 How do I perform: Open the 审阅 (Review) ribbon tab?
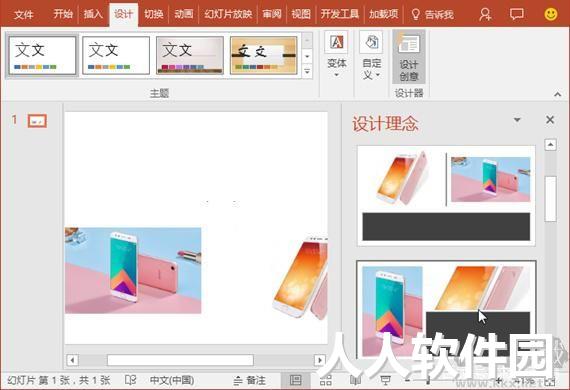point(272,15)
